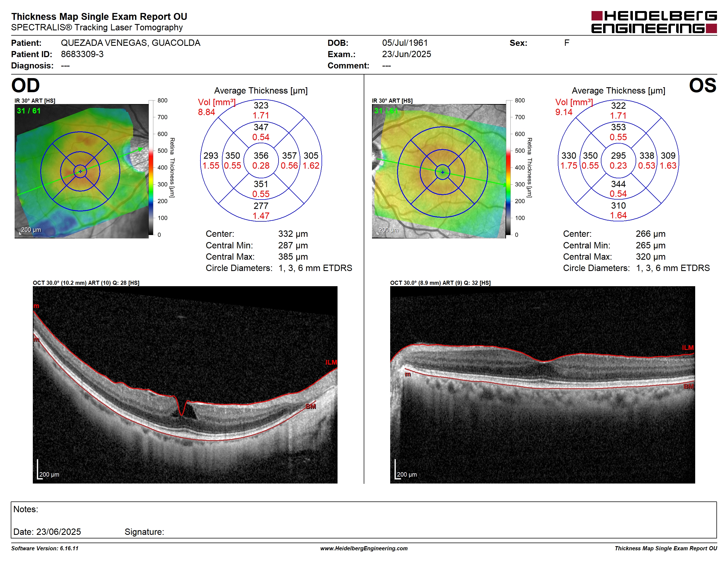Select OD total volume 8.84
This screenshot has width=728, height=563.
(207, 112)
